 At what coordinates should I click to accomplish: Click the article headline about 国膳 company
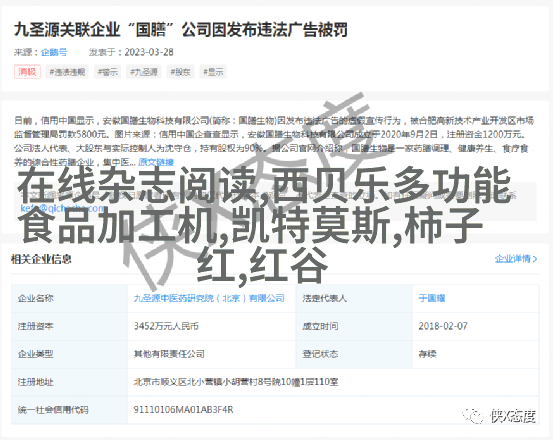(x=181, y=30)
